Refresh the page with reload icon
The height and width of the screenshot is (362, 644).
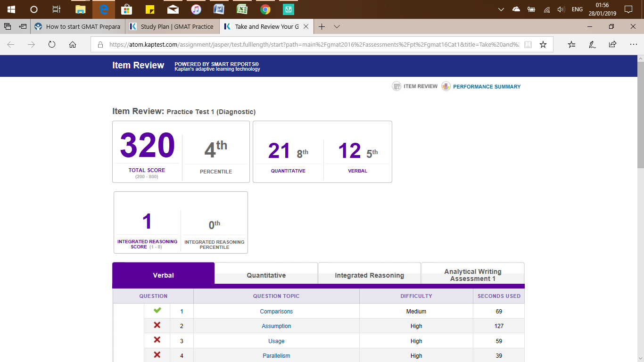tap(52, 44)
